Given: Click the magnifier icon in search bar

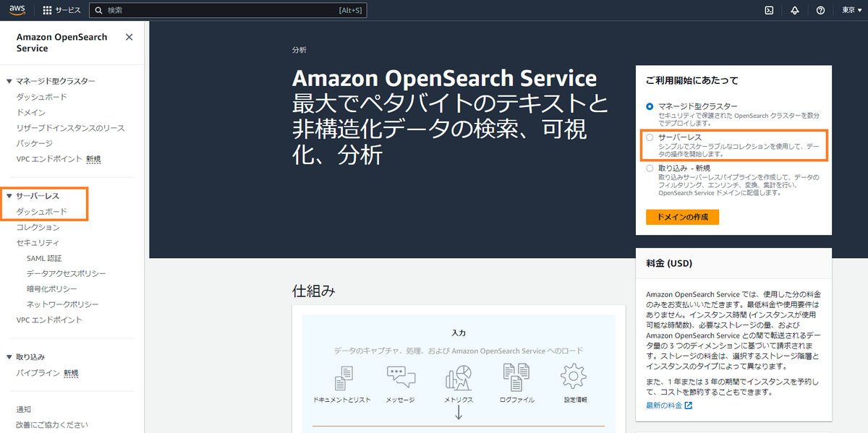Looking at the screenshot, I should [98, 10].
